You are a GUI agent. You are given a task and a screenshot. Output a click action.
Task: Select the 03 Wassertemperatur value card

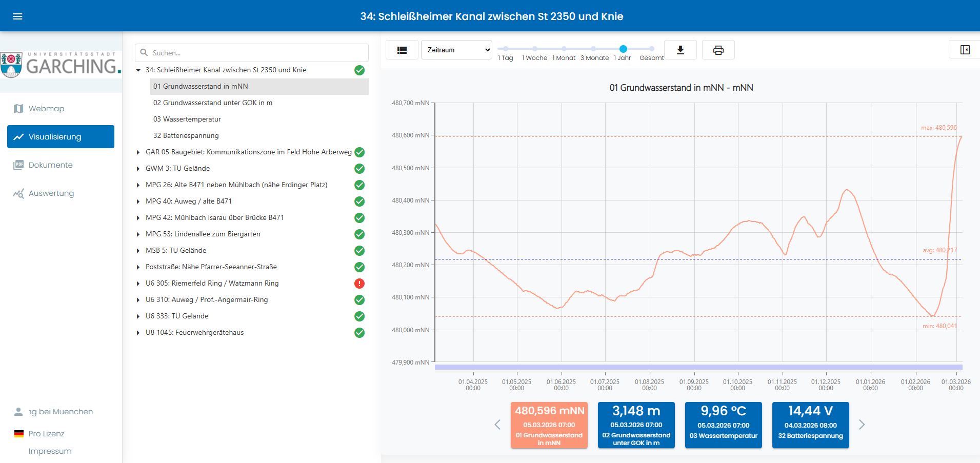723,425
